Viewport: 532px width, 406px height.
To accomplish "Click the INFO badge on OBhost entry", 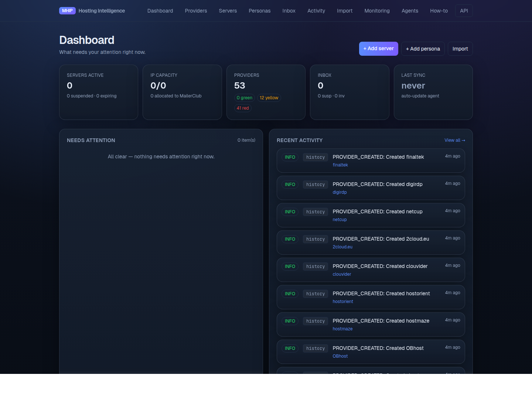I will pyautogui.click(x=290, y=348).
